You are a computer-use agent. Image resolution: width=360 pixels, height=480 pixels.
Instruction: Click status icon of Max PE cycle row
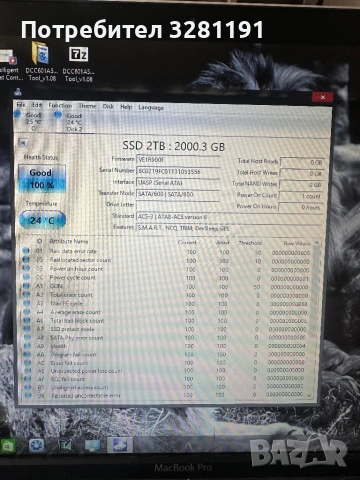tap(27, 303)
